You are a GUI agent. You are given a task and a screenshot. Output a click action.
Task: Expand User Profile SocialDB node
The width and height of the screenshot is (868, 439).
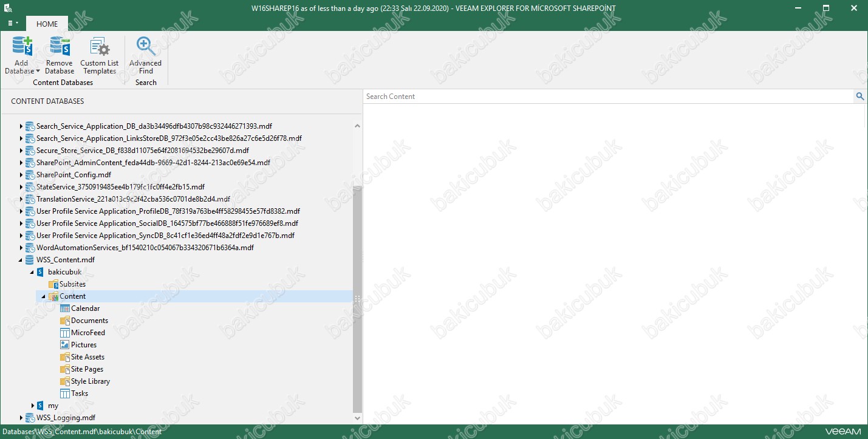(21, 223)
